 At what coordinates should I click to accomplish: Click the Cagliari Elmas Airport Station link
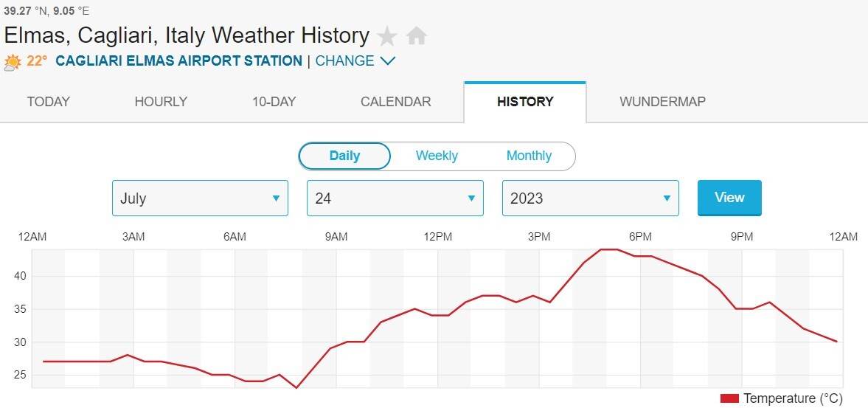tap(178, 61)
